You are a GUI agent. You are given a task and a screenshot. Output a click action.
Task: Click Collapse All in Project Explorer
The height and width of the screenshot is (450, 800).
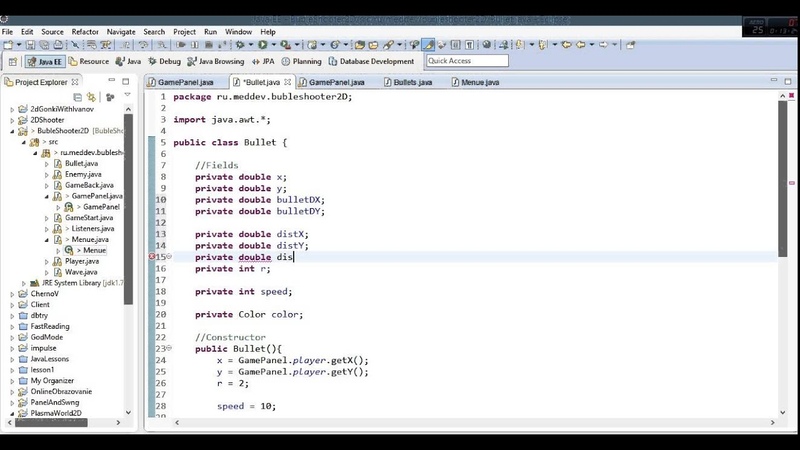78,97
